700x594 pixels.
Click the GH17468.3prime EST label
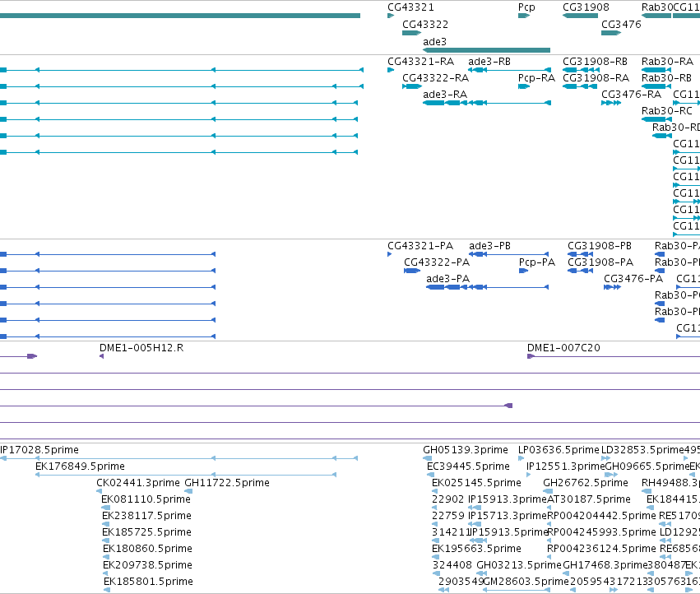point(605,565)
